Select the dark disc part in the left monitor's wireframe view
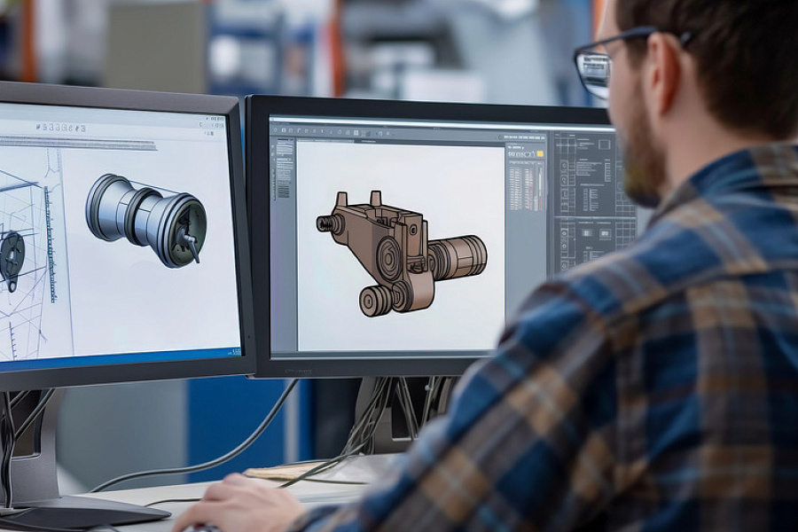 tap(12, 262)
